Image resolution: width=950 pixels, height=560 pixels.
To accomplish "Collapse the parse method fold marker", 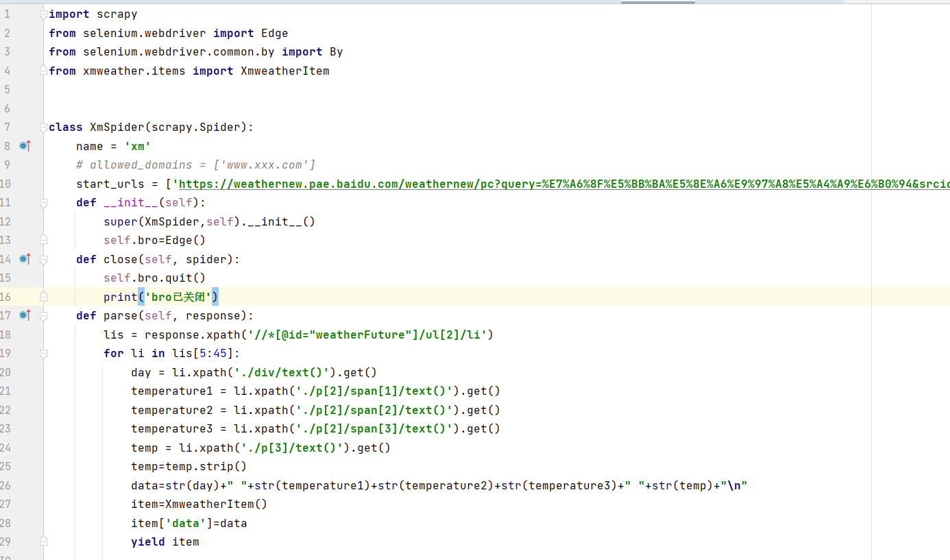I will (44, 316).
